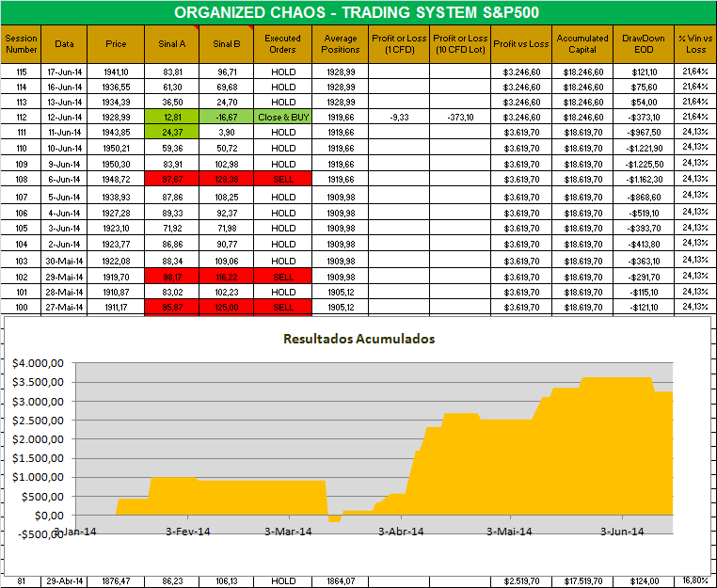Click session number cell '100'
The height and width of the screenshot is (588, 717).
pyautogui.click(x=21, y=308)
